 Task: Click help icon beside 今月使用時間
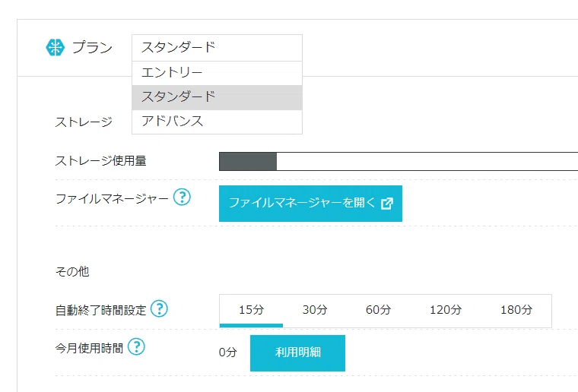coord(135,347)
